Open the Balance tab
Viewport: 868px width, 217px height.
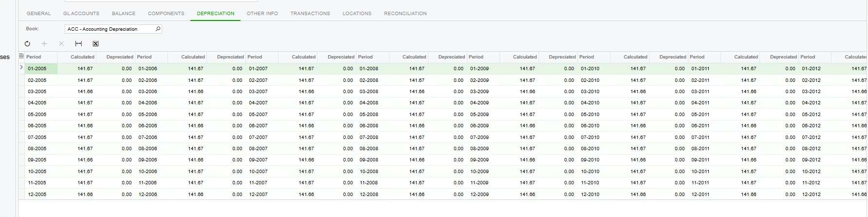point(124,14)
